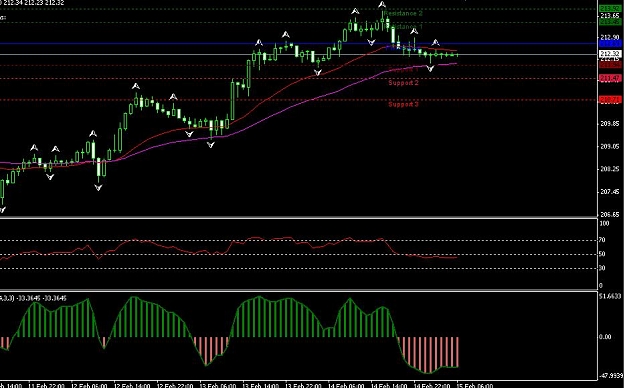Viewport: 625px width, 388px height.
Task: Click the 213.65 price axis value
Action: pyautogui.click(x=610, y=16)
